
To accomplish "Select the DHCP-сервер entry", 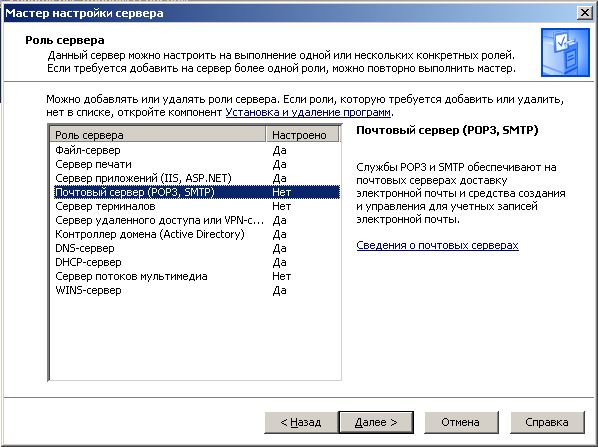I will 196,262.
